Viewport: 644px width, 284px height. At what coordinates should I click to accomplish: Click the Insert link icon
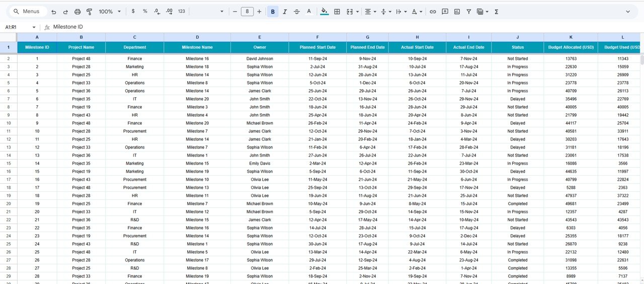[433, 12]
